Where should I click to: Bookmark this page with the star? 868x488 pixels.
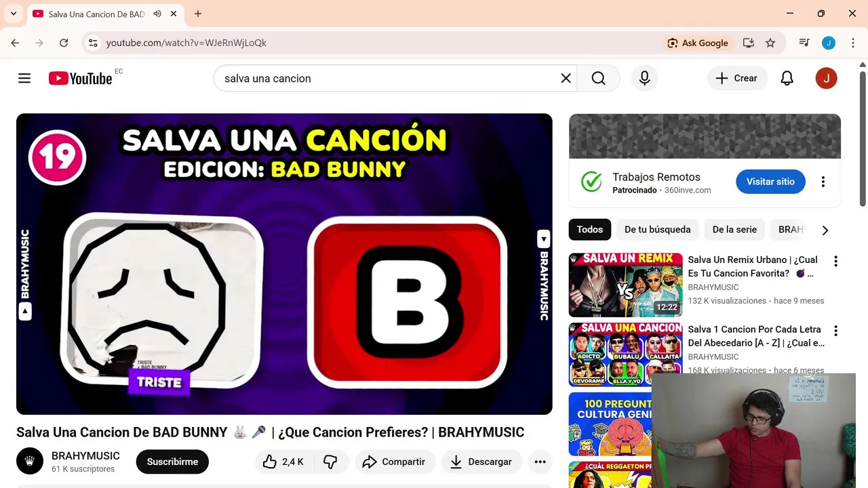pyautogui.click(x=770, y=43)
